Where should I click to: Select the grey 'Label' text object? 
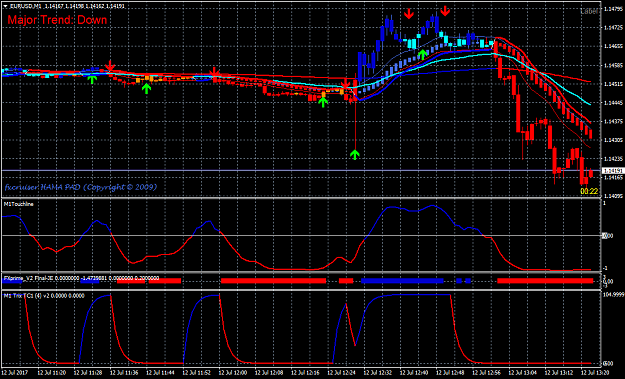pyautogui.click(x=589, y=12)
